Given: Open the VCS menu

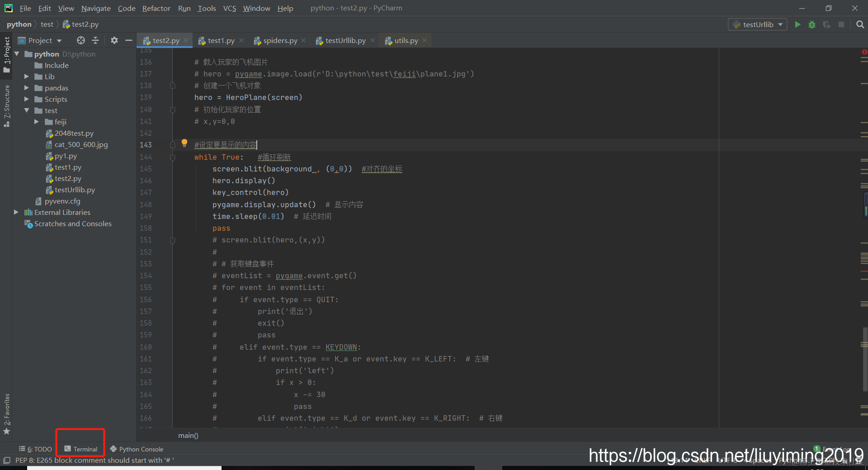Looking at the screenshot, I should 230,8.
